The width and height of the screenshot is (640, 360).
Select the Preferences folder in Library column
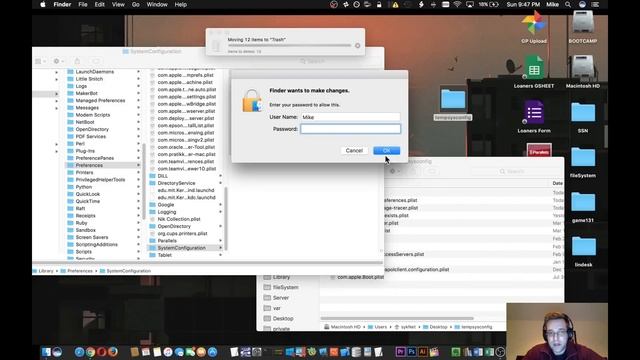tap(103, 165)
